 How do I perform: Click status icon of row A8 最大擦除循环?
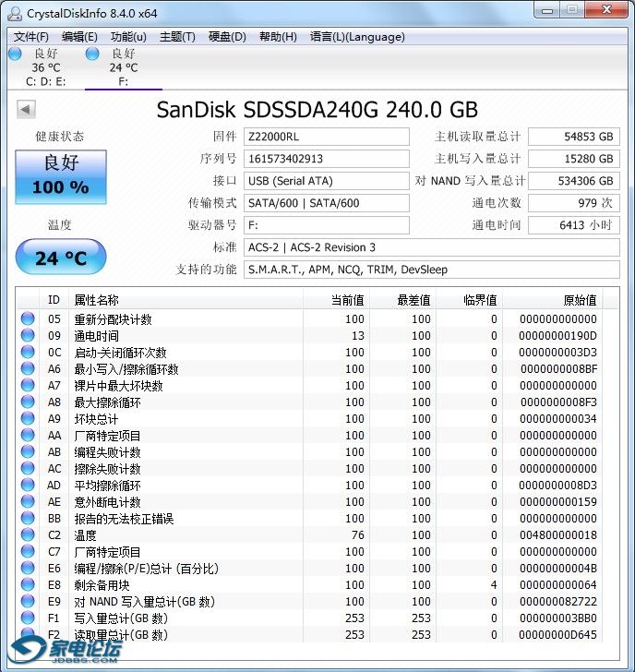(28, 402)
